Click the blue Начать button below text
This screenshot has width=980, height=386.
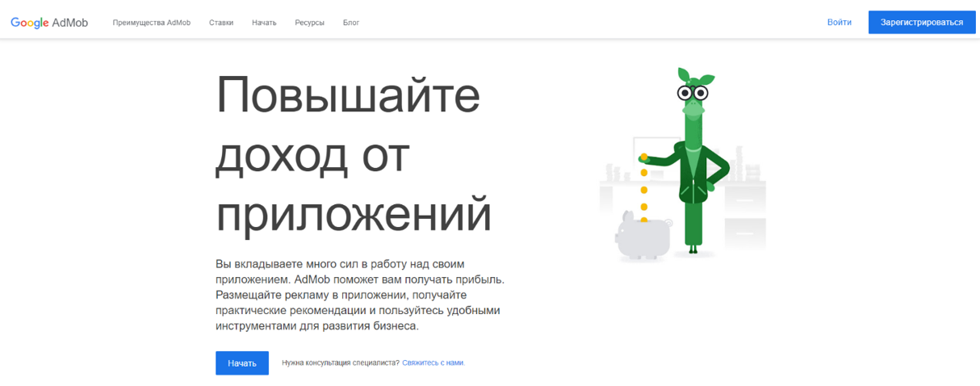[x=242, y=363]
